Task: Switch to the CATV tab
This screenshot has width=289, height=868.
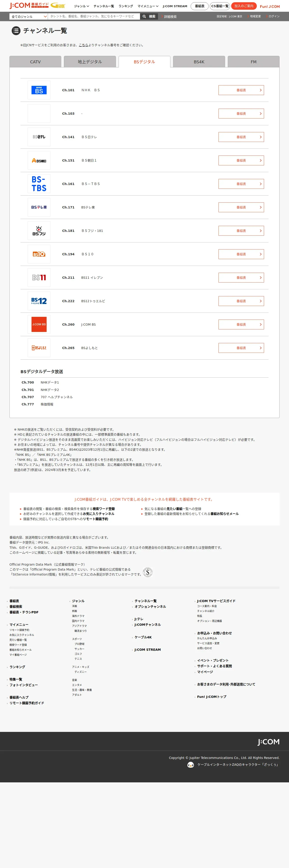Action: coord(35,62)
